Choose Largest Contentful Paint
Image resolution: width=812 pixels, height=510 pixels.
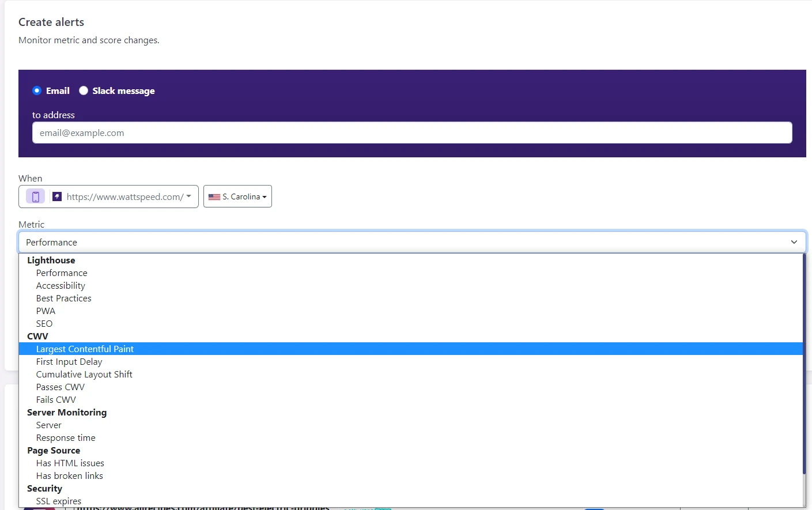pyautogui.click(x=411, y=349)
